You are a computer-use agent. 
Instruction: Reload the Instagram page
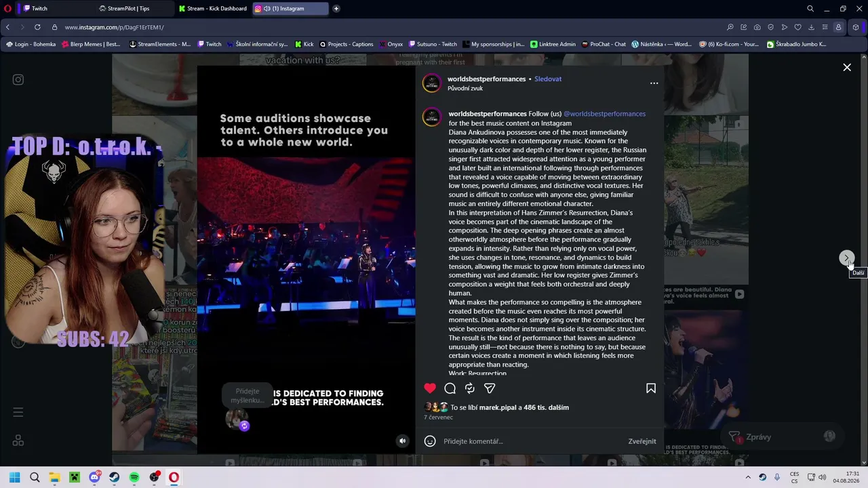click(37, 27)
